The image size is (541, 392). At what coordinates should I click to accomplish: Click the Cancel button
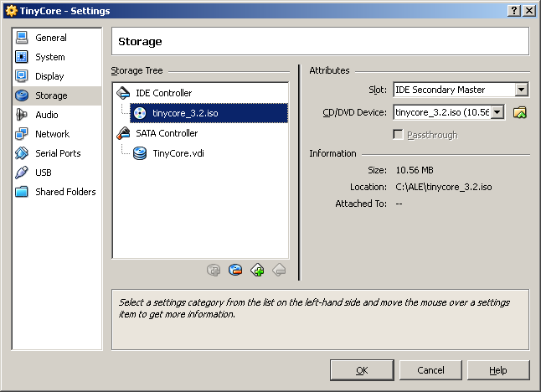click(x=430, y=370)
